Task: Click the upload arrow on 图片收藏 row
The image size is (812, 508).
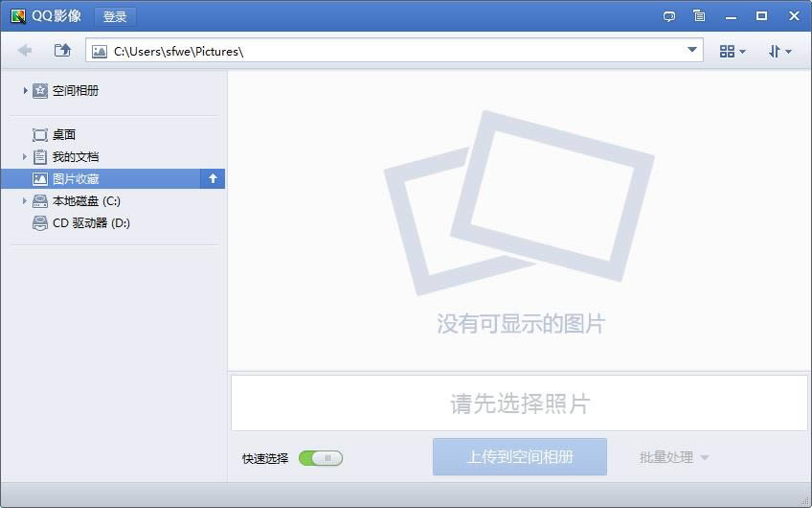Action: 213,179
